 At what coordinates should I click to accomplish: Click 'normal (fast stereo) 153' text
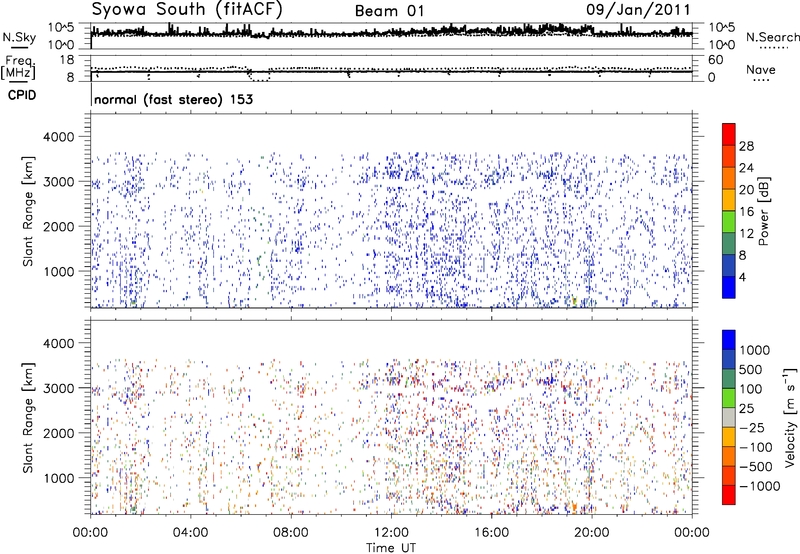click(173, 99)
